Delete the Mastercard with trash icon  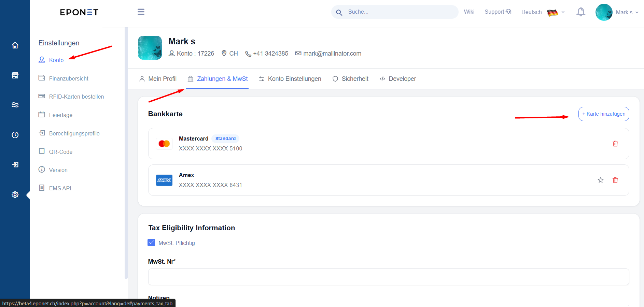(615, 144)
